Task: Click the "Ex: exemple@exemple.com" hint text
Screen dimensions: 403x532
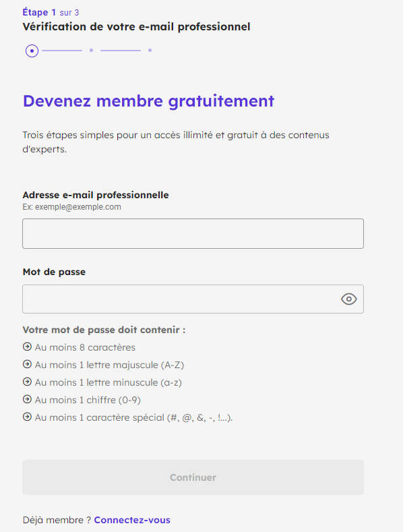Action: pos(72,207)
